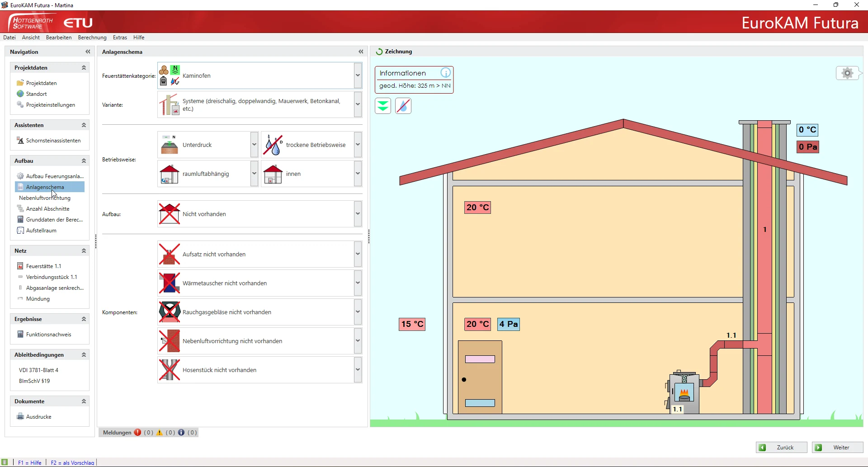Open the Feuerstättenkategorie Kaminofen dropdown
868x467 pixels.
click(358, 75)
